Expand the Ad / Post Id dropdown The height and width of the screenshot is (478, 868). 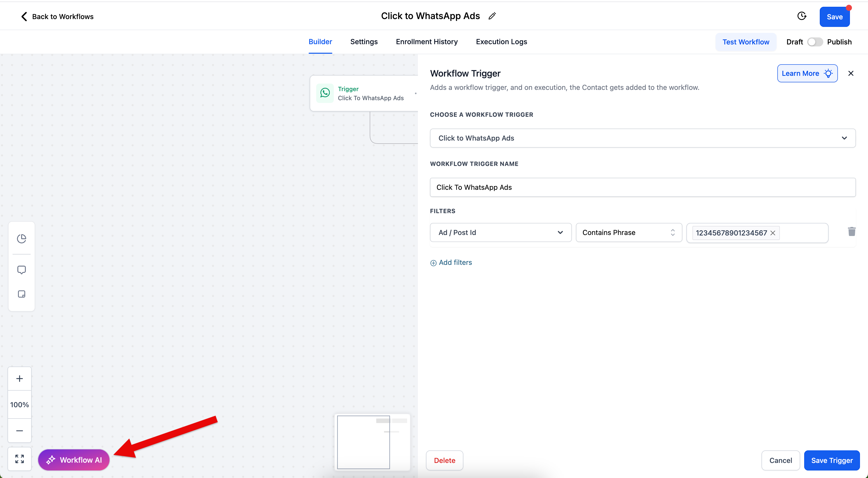[500, 232]
